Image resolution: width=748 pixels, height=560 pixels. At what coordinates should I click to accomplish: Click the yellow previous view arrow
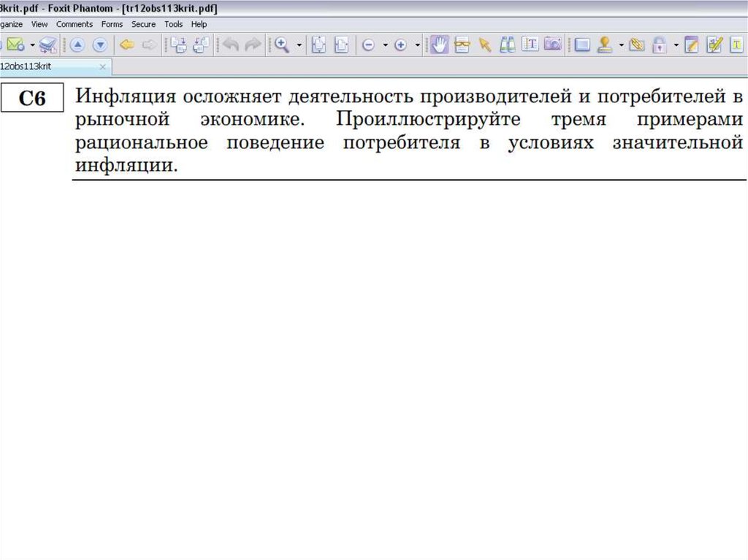point(127,45)
